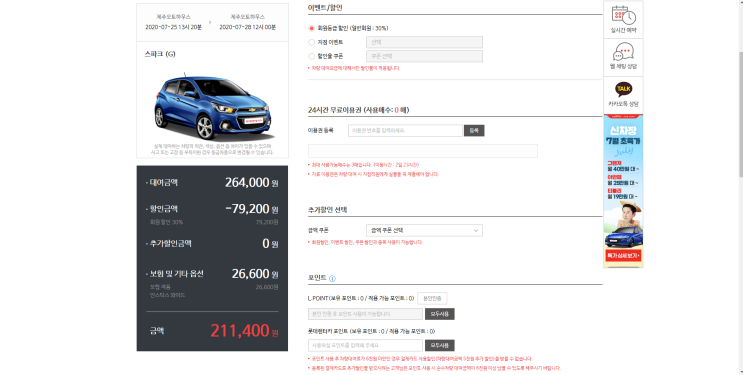743x375 pixels.
Task: Click the new car special offer banner button
Action: [623, 256]
